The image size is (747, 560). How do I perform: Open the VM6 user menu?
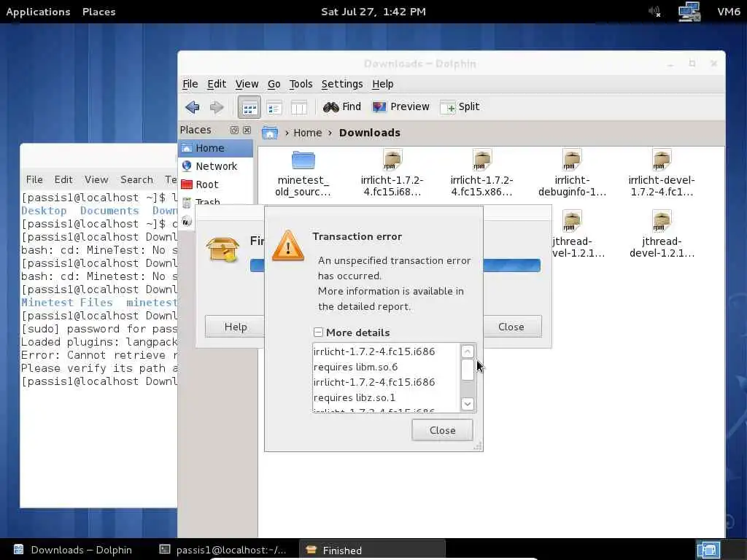click(x=729, y=12)
